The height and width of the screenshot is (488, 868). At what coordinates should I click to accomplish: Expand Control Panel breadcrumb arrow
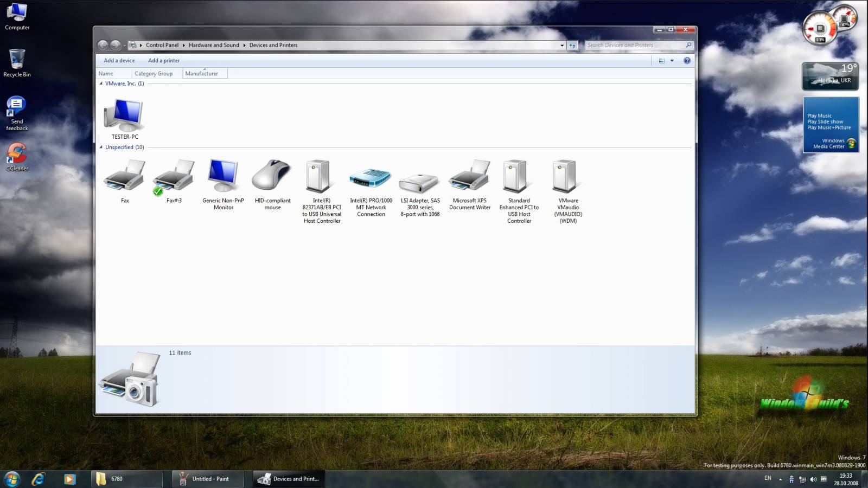[x=183, y=46]
